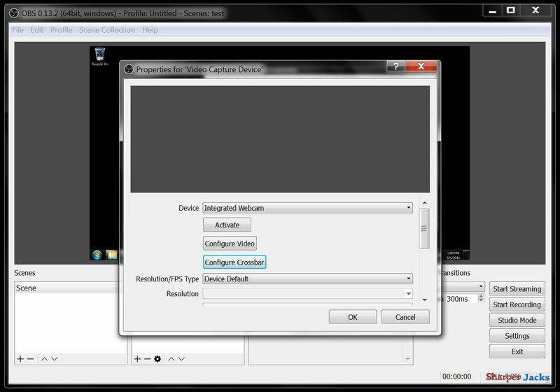Click scrollbar down arrow in properties dialog

tap(425, 300)
